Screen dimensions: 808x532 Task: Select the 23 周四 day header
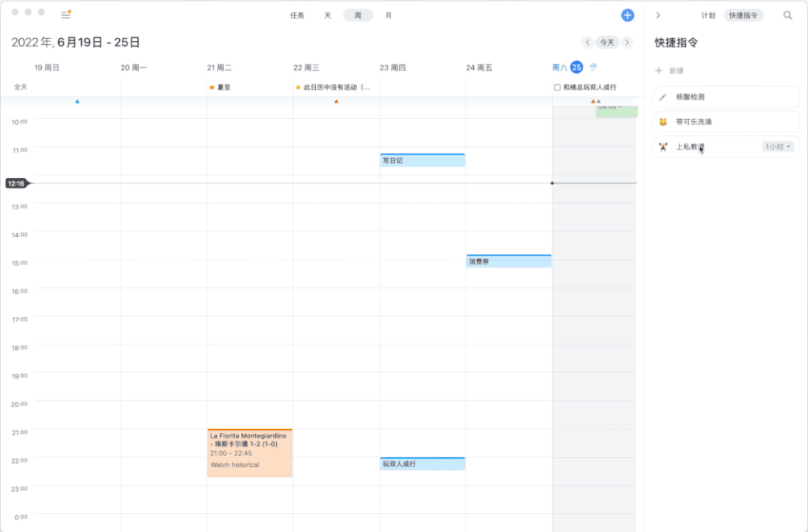392,67
